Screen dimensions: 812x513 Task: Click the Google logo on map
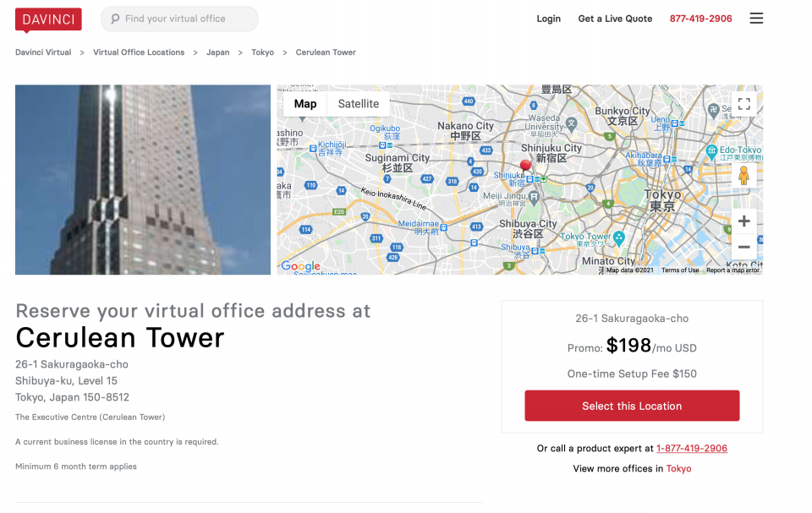point(300,266)
